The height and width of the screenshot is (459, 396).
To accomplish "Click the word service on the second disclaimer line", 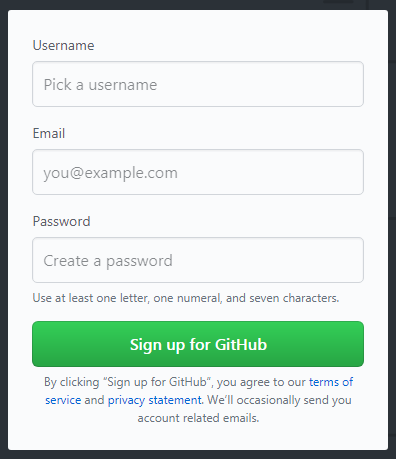I will coord(63,400).
